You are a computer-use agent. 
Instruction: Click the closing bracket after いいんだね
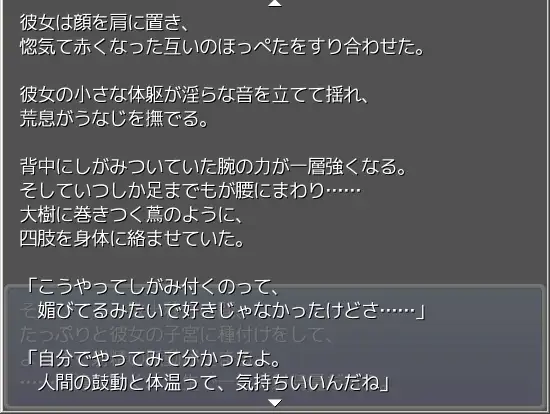(385, 382)
